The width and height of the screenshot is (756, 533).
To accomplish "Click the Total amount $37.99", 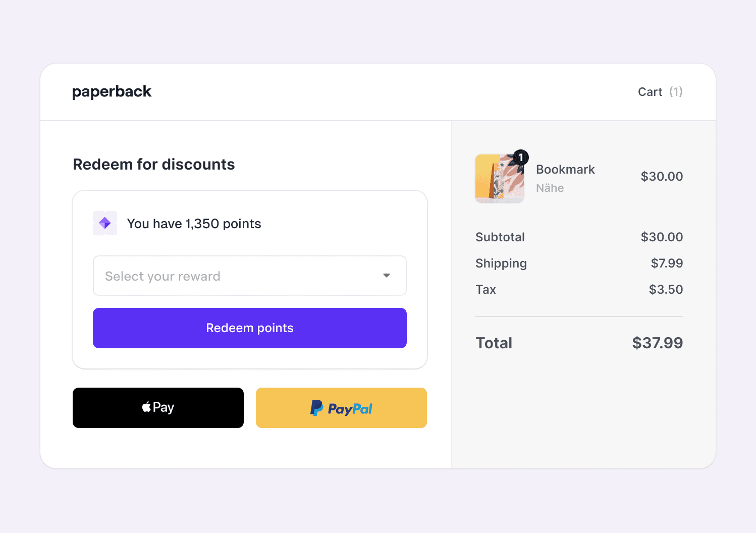I will pyautogui.click(x=657, y=343).
